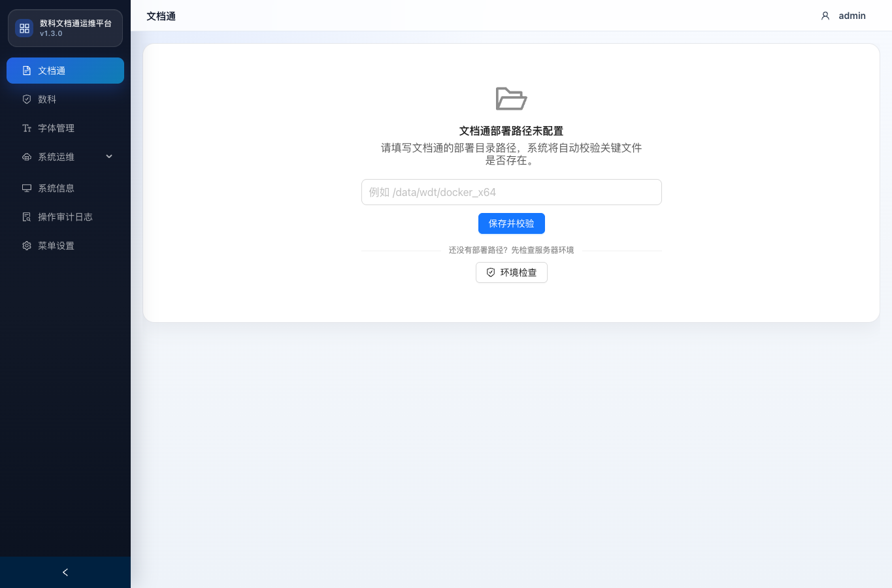Open the 菜单设置 page
892x588 pixels.
pyautogui.click(x=65, y=246)
